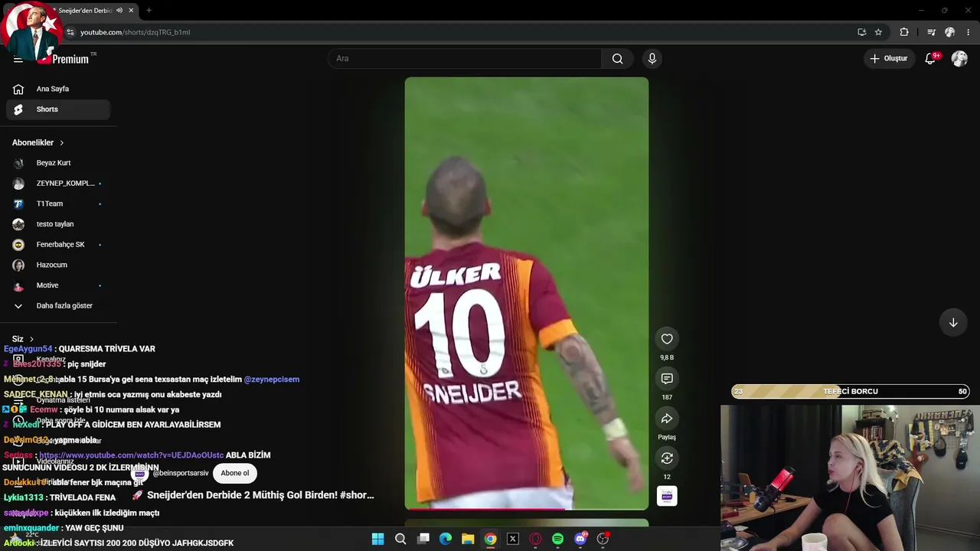980x551 pixels.
Task: Start voice search with the microphone icon
Action: click(652, 59)
